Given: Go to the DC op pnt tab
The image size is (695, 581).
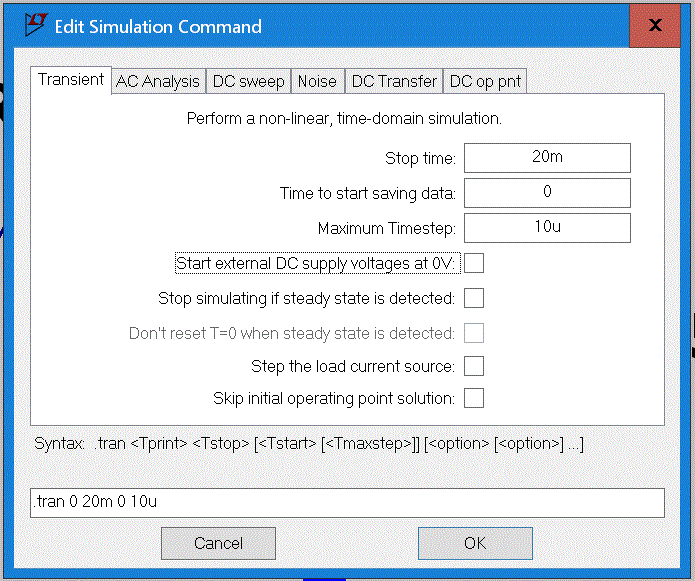Looking at the screenshot, I should pos(485,82).
